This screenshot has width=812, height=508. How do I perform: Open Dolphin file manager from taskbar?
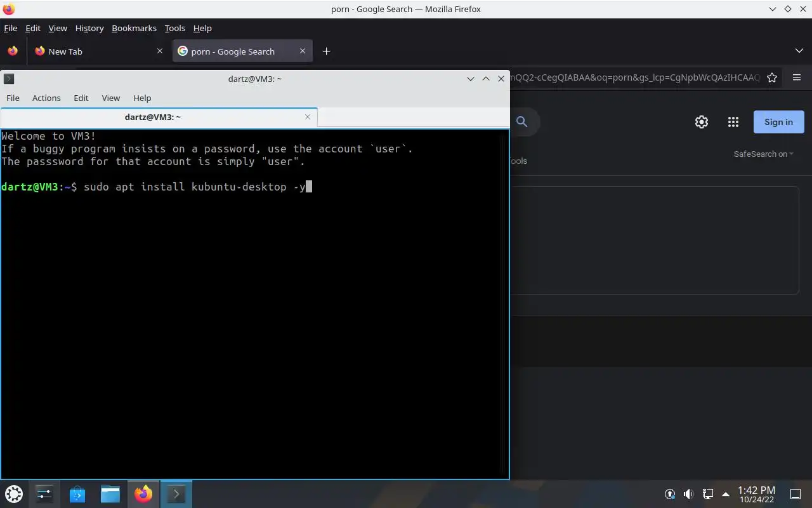[110, 493]
